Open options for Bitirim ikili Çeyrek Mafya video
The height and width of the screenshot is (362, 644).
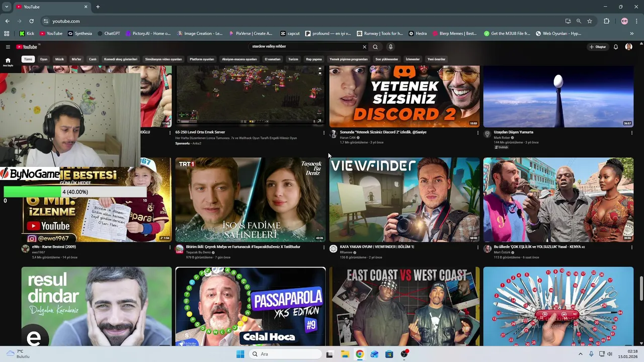click(324, 247)
